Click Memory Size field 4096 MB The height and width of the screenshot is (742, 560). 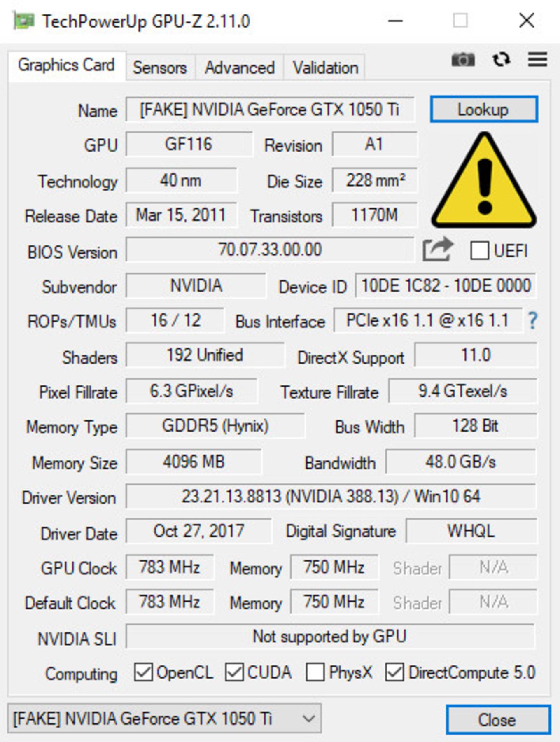click(194, 462)
